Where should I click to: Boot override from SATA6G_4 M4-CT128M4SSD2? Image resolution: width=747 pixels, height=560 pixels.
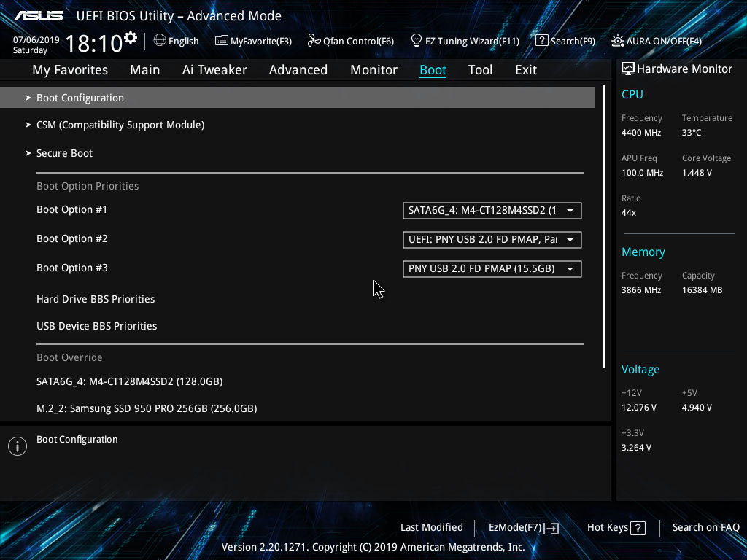point(130,381)
